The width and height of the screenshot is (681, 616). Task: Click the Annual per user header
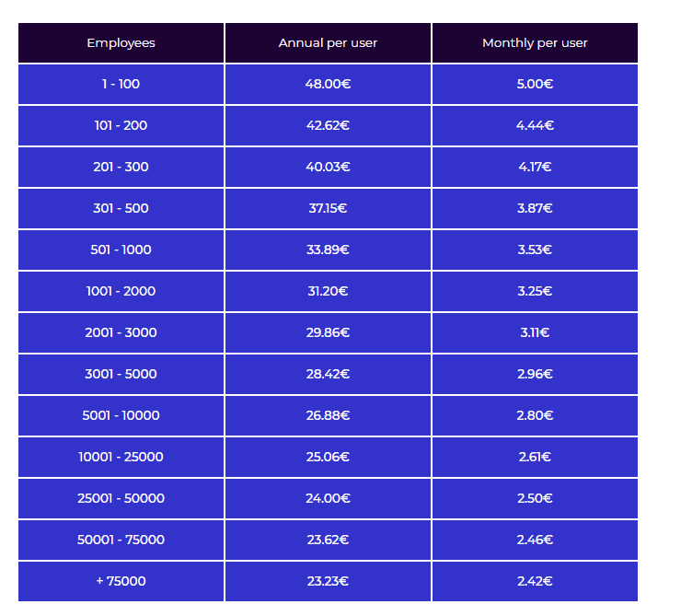point(328,43)
